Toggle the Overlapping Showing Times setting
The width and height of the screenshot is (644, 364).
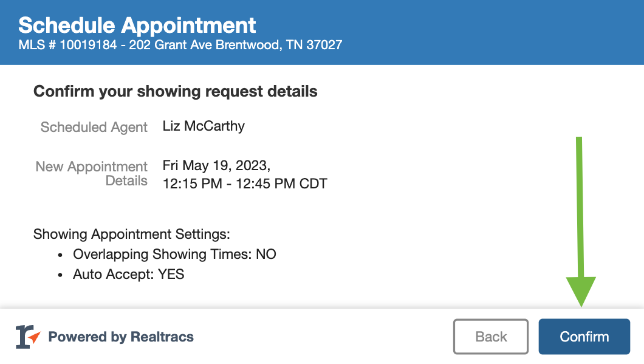point(174,254)
